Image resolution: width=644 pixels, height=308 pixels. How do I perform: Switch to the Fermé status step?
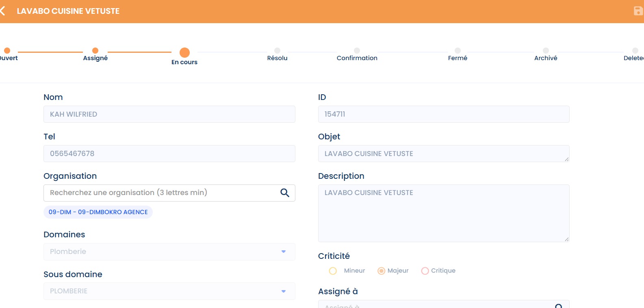pyautogui.click(x=458, y=51)
